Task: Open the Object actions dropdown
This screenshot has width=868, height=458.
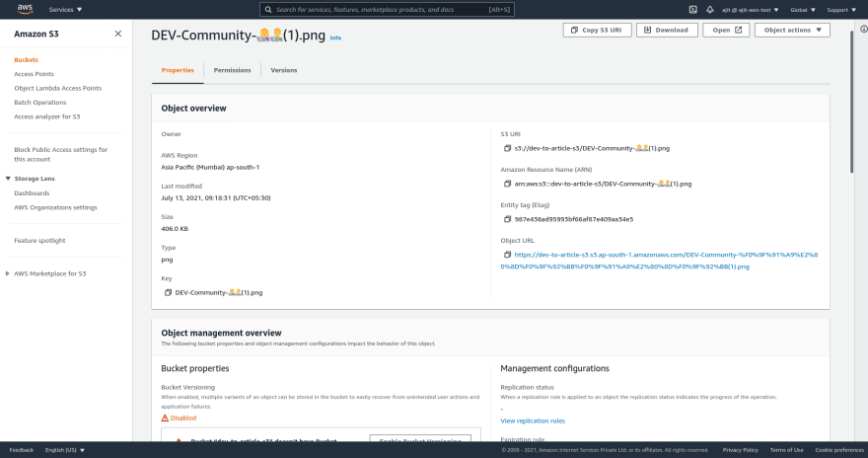Action: point(792,30)
